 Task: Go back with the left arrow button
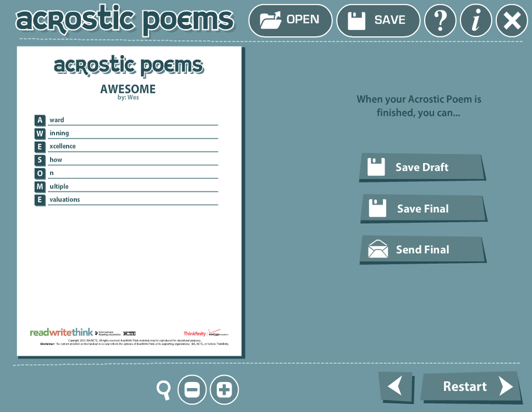click(x=395, y=386)
